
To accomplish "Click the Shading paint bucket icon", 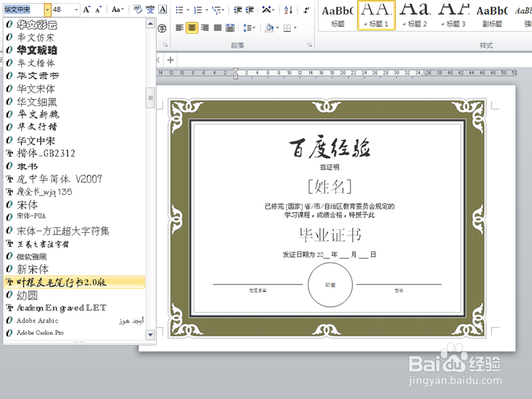I will pos(269,28).
